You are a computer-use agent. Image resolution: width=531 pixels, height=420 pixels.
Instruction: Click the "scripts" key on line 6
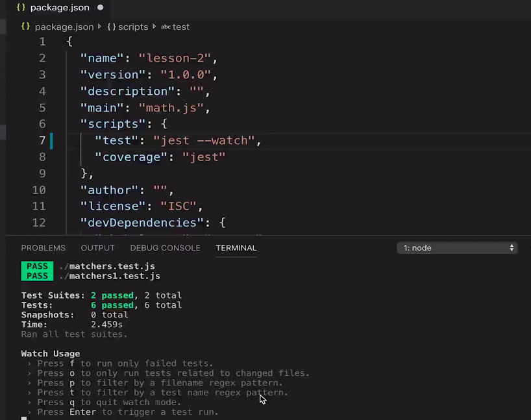point(113,124)
